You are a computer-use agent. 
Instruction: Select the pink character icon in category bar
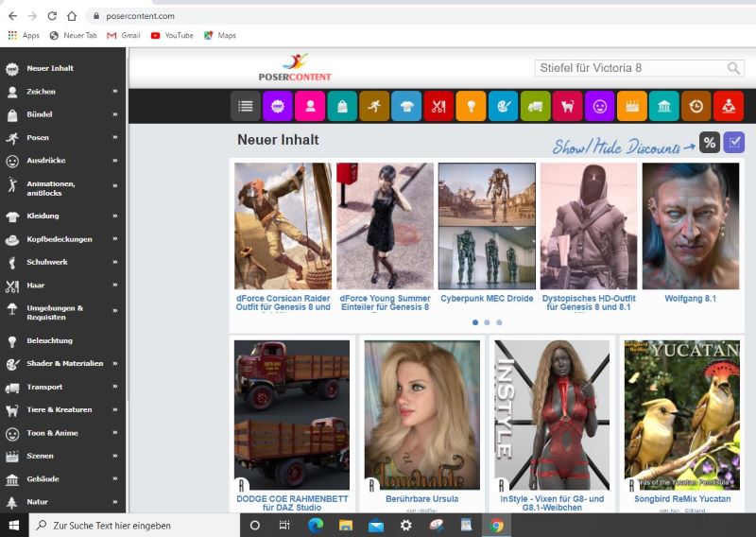(310, 106)
